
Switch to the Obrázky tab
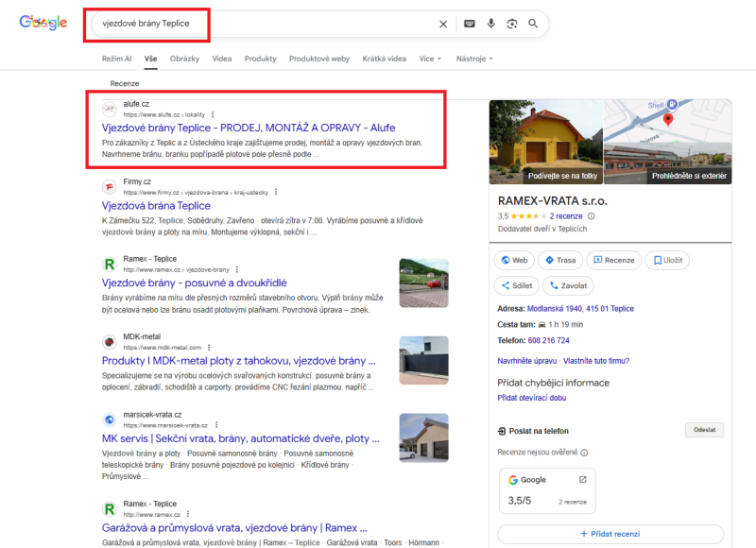tap(184, 59)
